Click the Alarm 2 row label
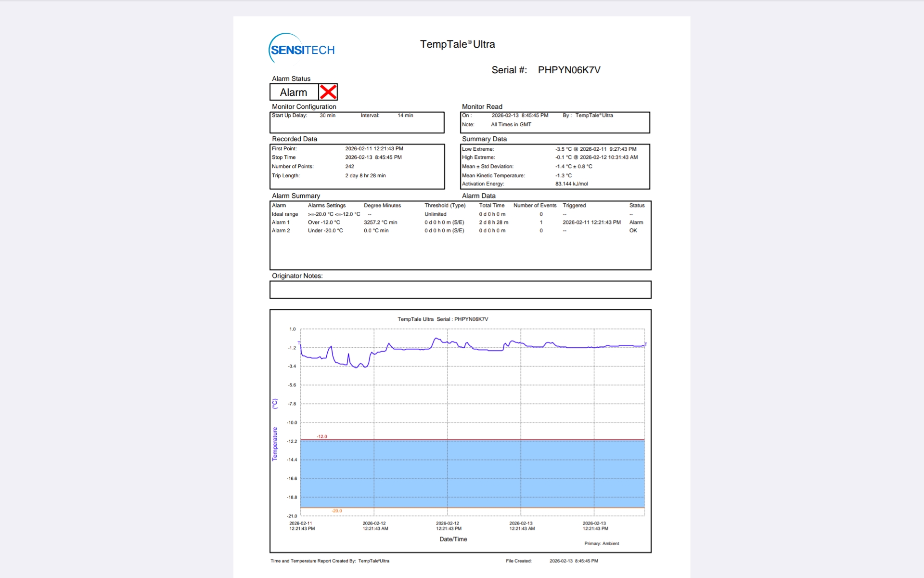 (281, 231)
